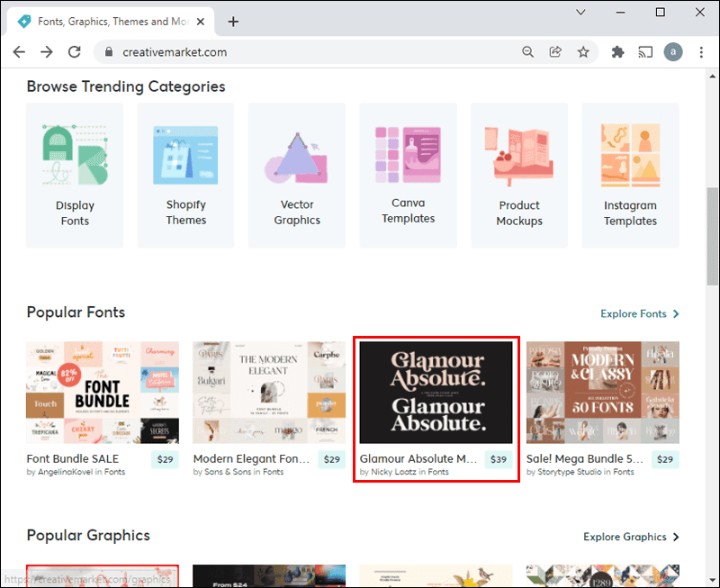
Task: Expand Explore Fonts with its chevron
Action: coord(674,314)
